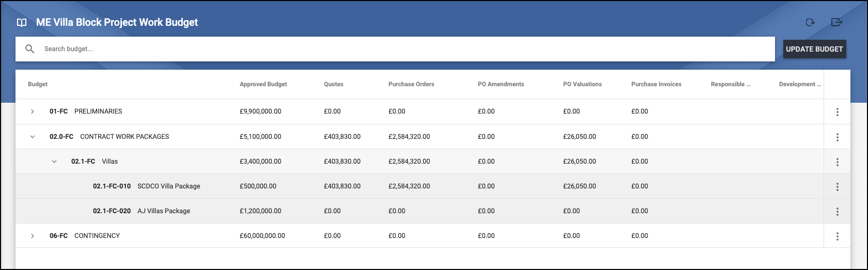
Task: Open the three-dot menu for AJ Villas Package
Action: [x=837, y=212]
